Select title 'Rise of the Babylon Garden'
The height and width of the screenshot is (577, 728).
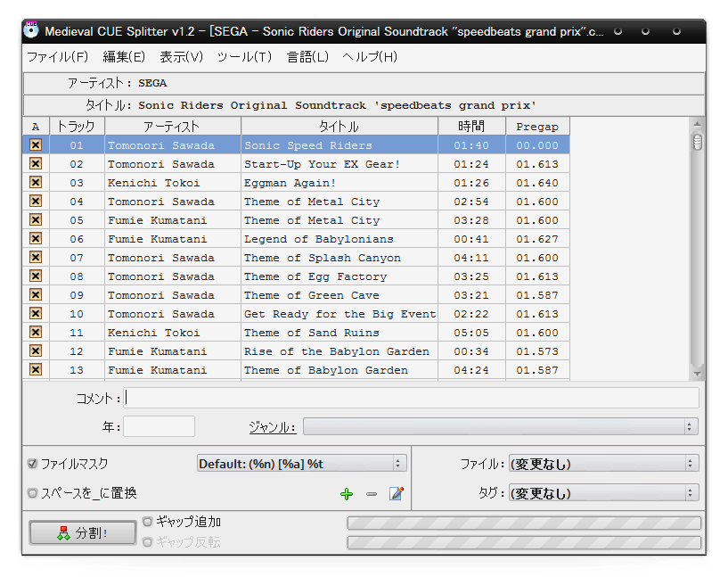(x=337, y=351)
